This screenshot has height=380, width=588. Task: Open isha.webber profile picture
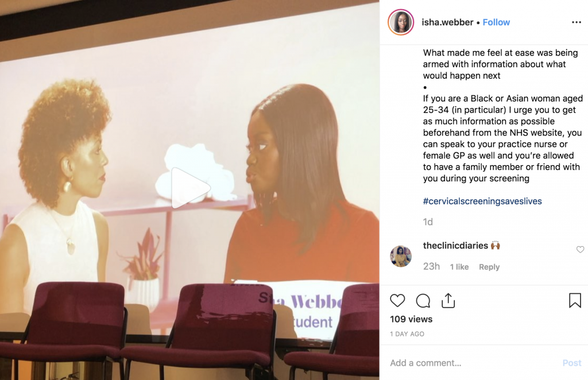coord(401,22)
